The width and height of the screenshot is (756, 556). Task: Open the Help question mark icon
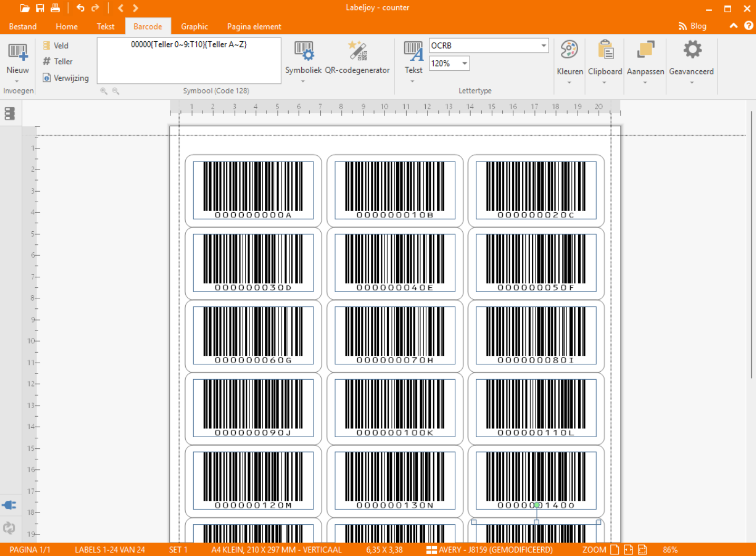point(748,26)
